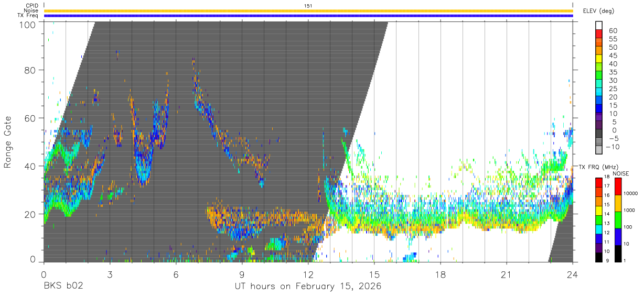Click the Noise row label
Image resolution: width=644 pixels, height=297 pixels.
coord(31,10)
